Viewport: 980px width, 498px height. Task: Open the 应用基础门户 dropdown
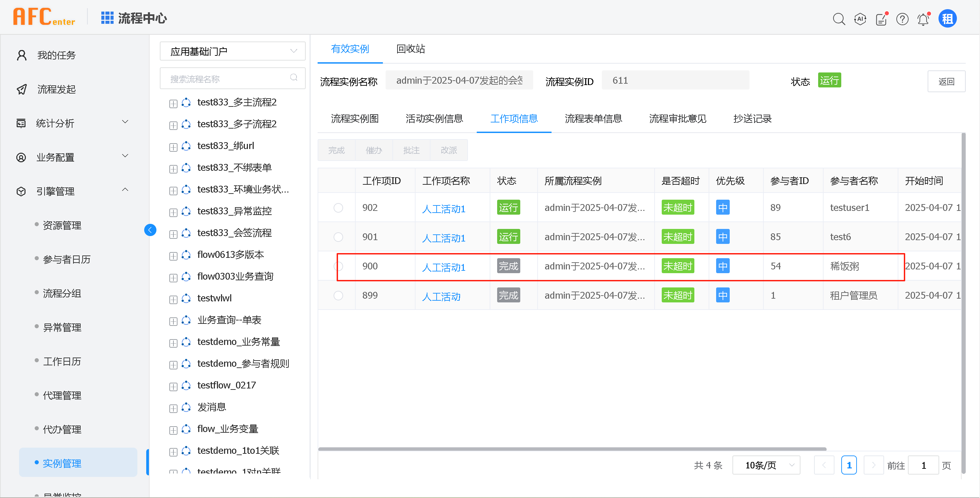[233, 51]
